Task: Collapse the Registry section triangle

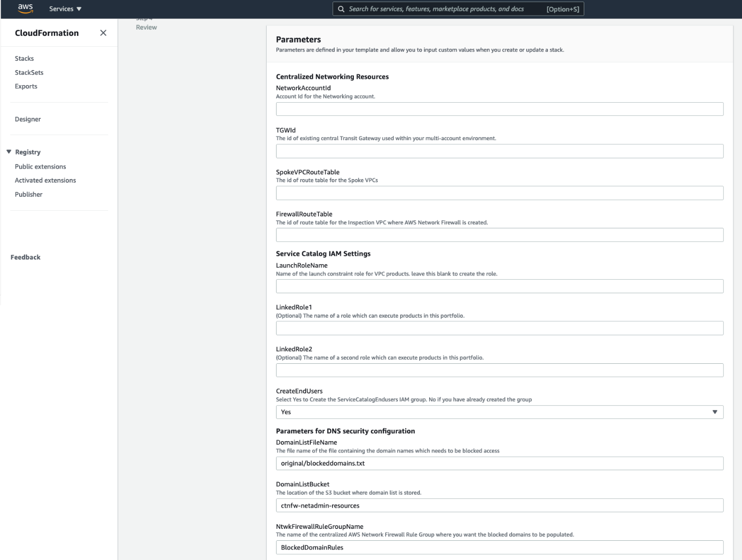Action: tap(8, 152)
